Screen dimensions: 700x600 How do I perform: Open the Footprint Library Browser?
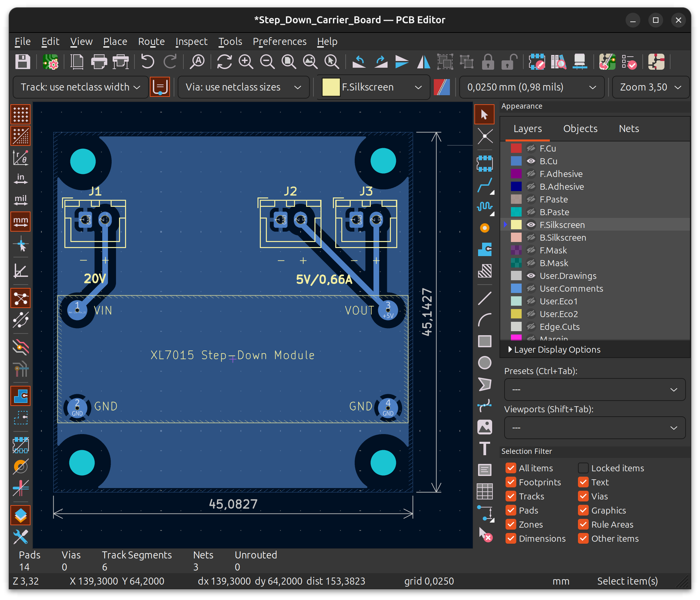[558, 62]
